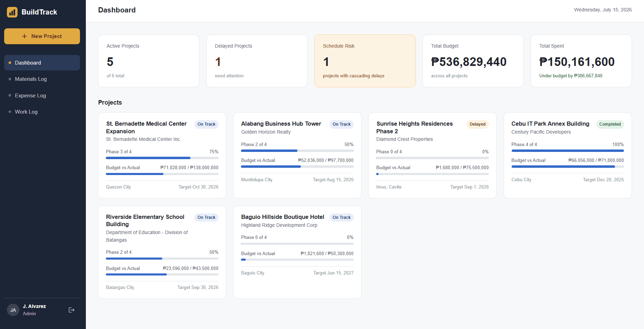
Task: Click the 'Projects' section heading
Action: pyautogui.click(x=110, y=103)
